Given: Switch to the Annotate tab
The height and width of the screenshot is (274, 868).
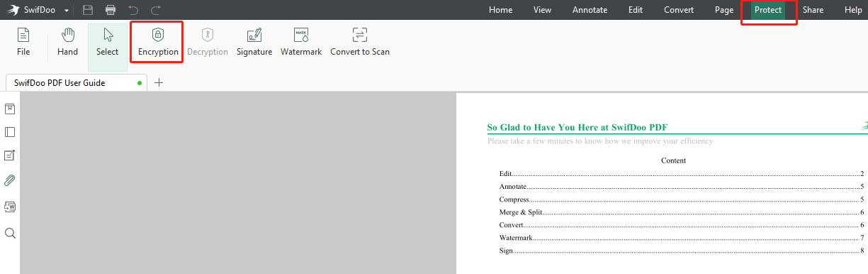Looking at the screenshot, I should click(590, 10).
